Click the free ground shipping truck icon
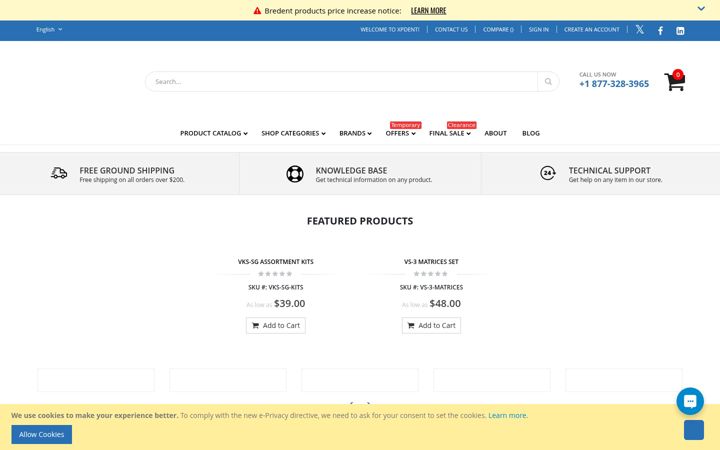The width and height of the screenshot is (720, 450). [59, 173]
